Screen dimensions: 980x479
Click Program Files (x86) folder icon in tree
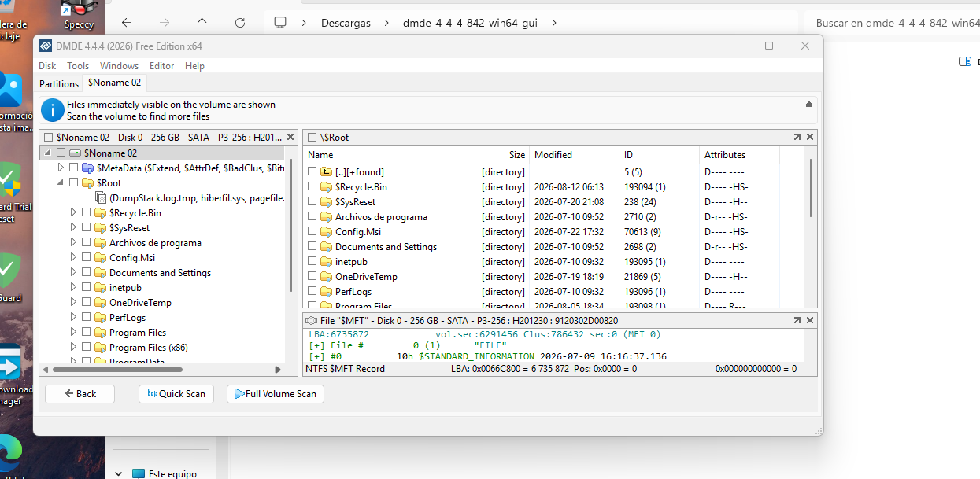pyautogui.click(x=100, y=347)
